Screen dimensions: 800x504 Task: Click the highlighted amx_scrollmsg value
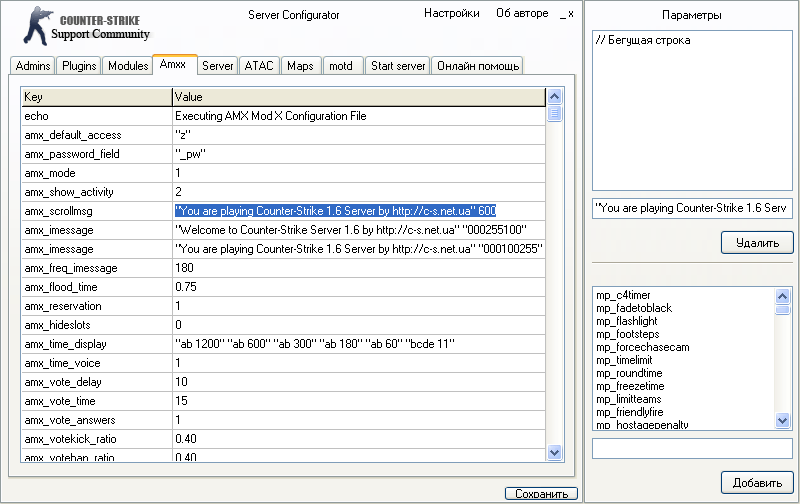(335, 211)
